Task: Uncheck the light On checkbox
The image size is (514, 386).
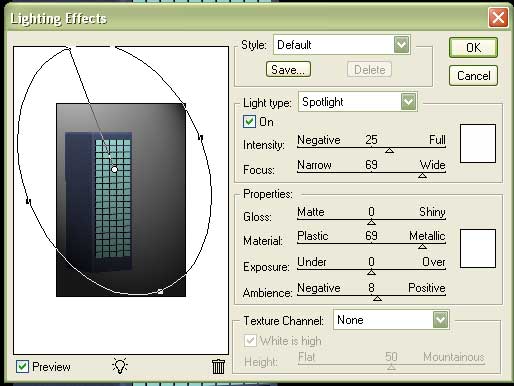Action: click(x=249, y=122)
